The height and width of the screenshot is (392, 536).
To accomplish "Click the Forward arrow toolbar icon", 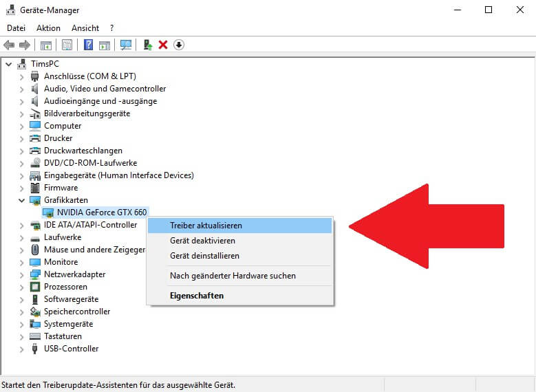I will point(25,45).
